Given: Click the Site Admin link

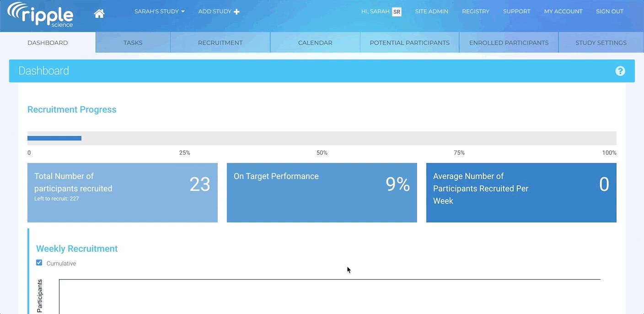Looking at the screenshot, I should pos(431,11).
